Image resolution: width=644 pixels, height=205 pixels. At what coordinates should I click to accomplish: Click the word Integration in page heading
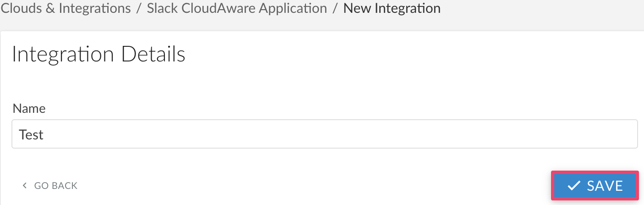point(62,54)
